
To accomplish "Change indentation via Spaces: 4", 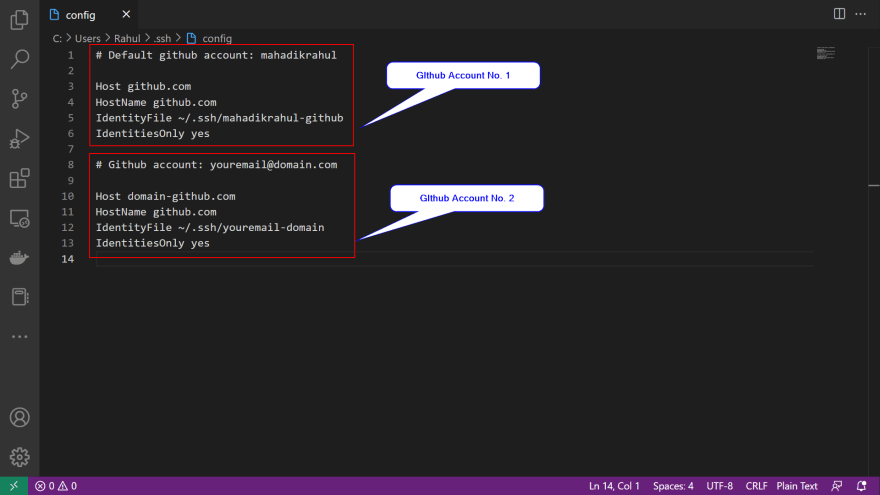I will click(x=673, y=486).
